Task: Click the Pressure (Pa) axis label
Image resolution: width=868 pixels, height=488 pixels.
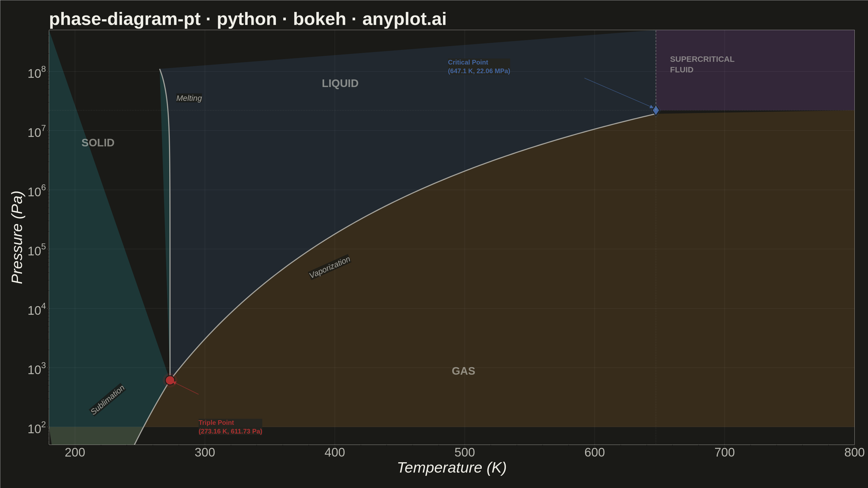Action: tap(17, 237)
